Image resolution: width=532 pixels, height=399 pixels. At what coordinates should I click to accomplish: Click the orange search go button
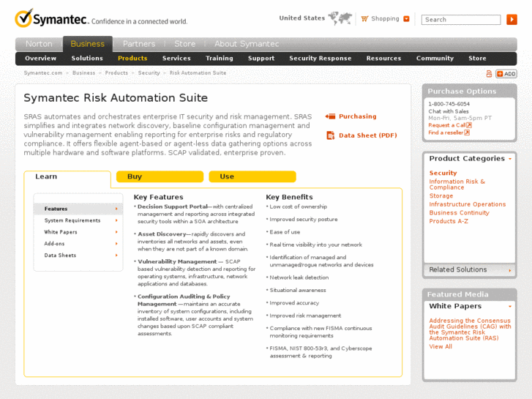click(x=512, y=19)
